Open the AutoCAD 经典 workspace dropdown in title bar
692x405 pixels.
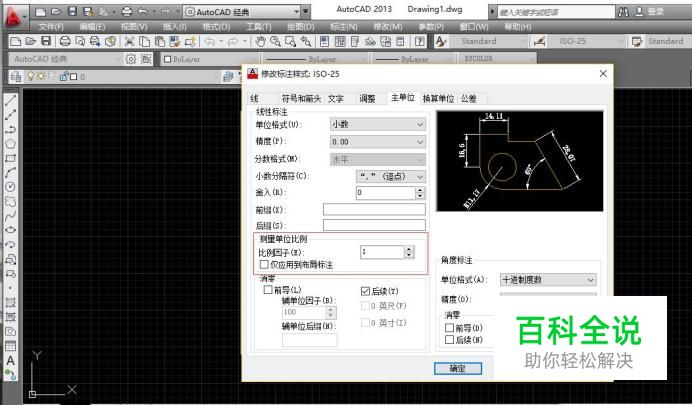pos(242,12)
